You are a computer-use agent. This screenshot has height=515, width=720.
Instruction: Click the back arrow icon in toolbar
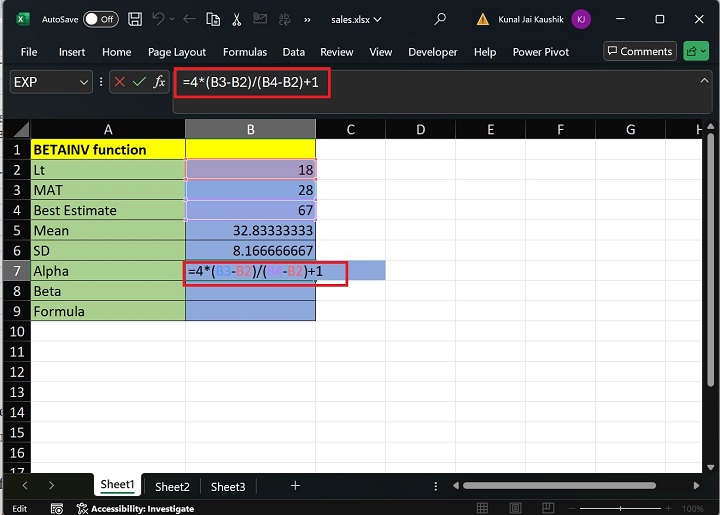pos(189,19)
